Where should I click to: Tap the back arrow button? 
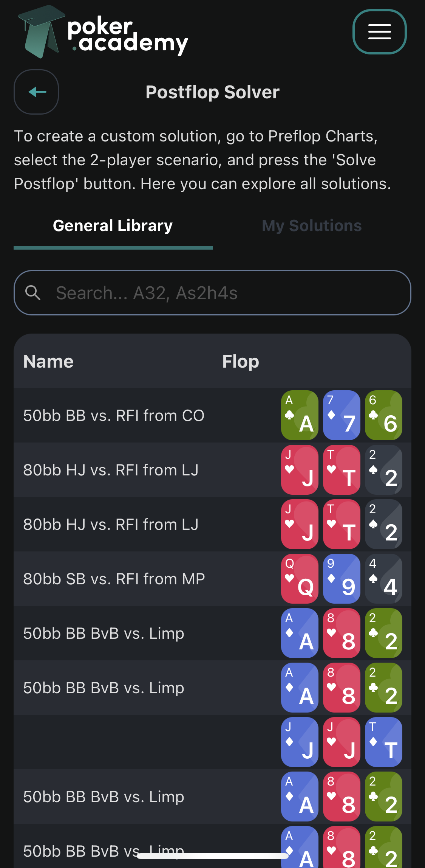(36, 92)
